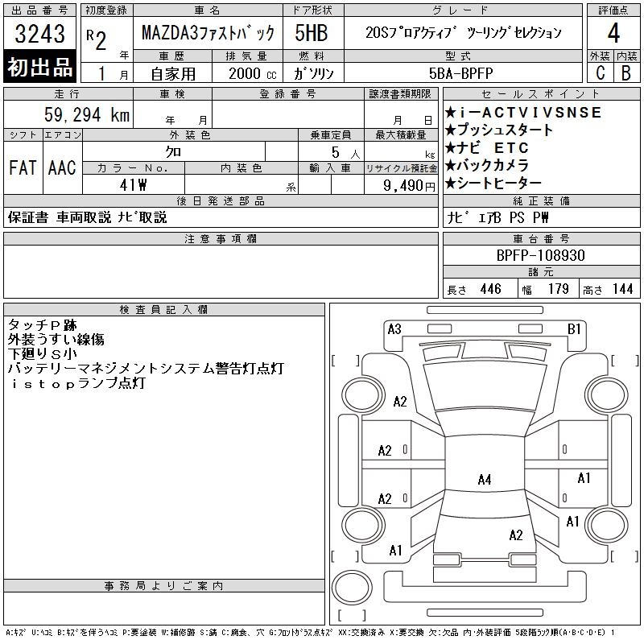
Task: Select the note バッテリーマネジメントシステム警告灯点灯
Action: 146,368
